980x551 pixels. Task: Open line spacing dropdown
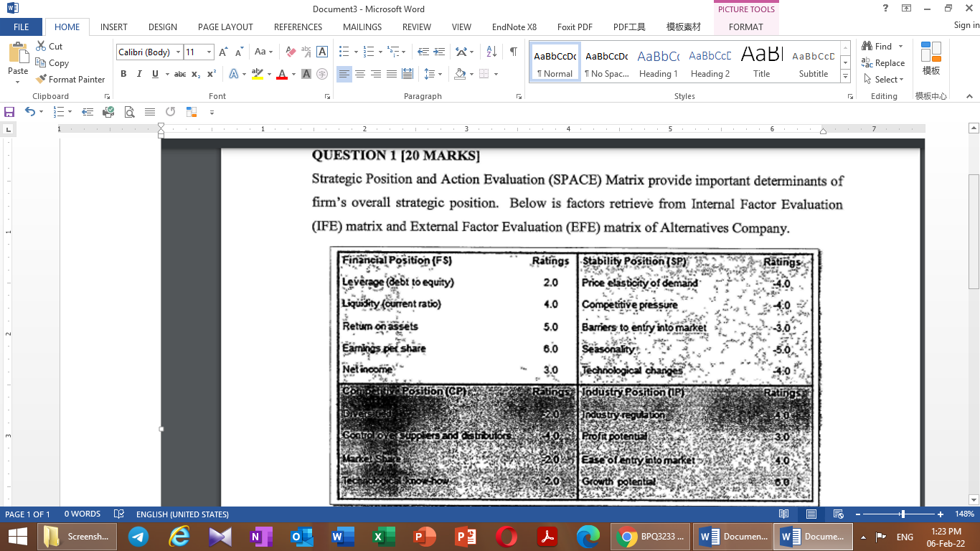[440, 74]
